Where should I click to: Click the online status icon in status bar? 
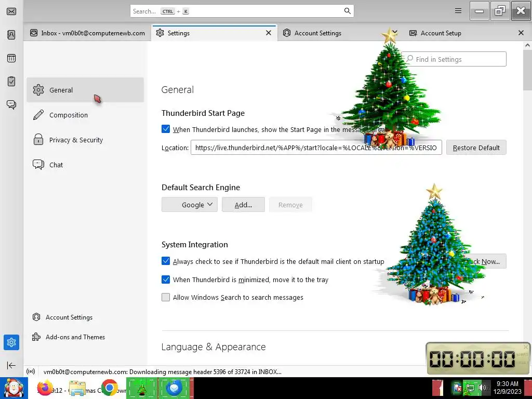(x=31, y=371)
